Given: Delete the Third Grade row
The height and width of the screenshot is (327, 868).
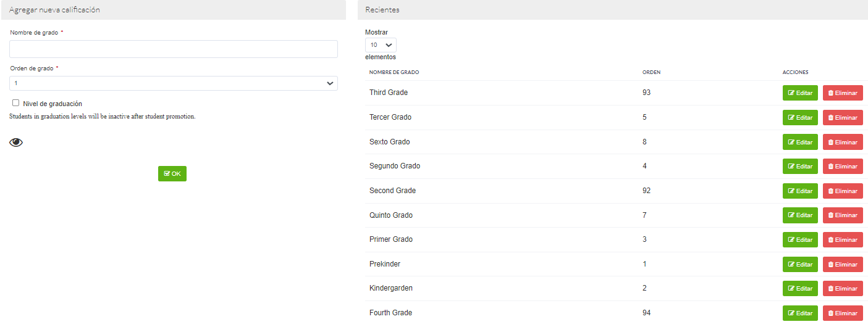Looking at the screenshot, I should point(843,93).
